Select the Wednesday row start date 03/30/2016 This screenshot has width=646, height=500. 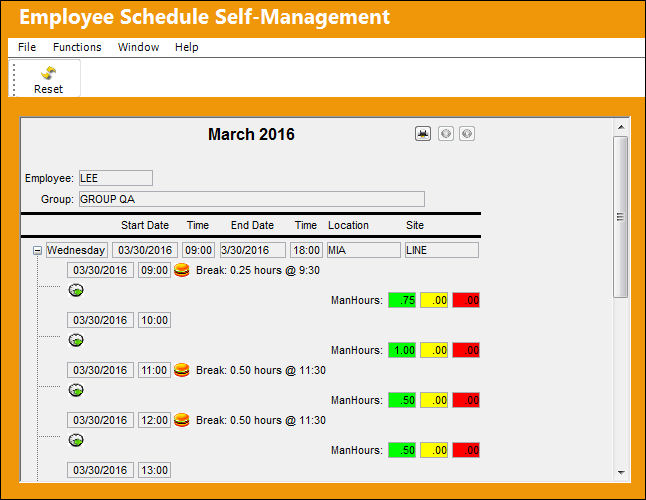145,250
